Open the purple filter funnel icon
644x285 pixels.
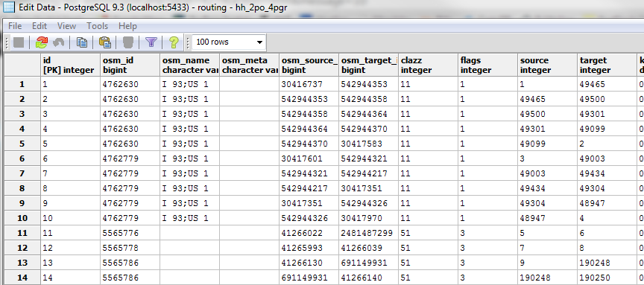pos(151,42)
